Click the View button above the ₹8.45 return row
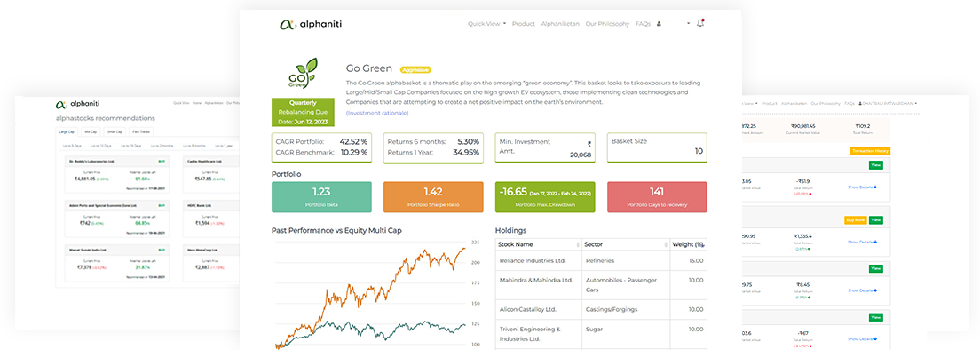 pyautogui.click(x=875, y=269)
